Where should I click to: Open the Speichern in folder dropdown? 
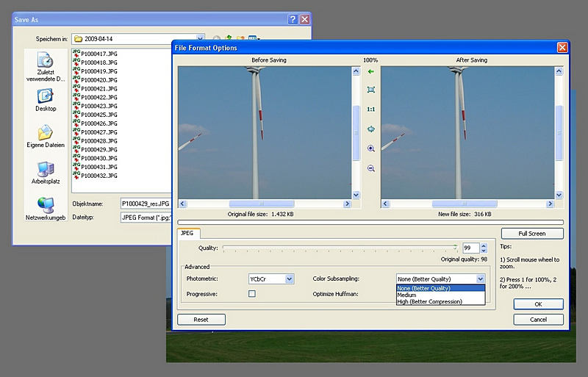pyautogui.click(x=200, y=39)
